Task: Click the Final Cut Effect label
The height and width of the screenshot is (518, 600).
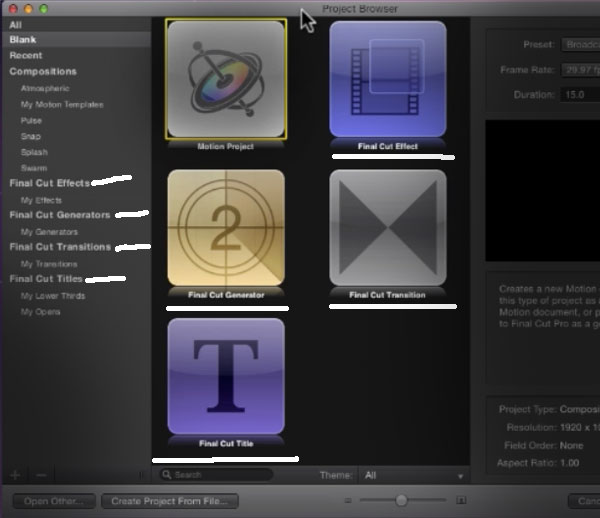Action: tap(388, 146)
